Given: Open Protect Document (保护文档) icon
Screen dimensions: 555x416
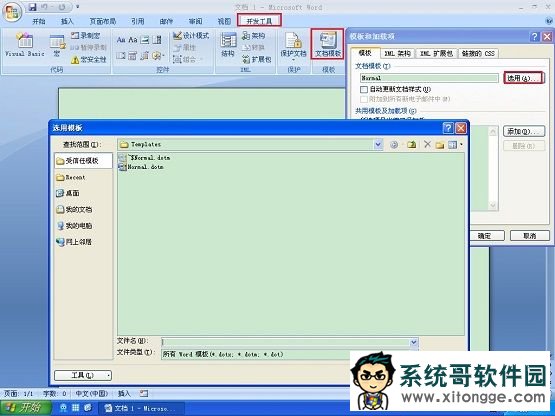Looking at the screenshot, I should [293, 45].
